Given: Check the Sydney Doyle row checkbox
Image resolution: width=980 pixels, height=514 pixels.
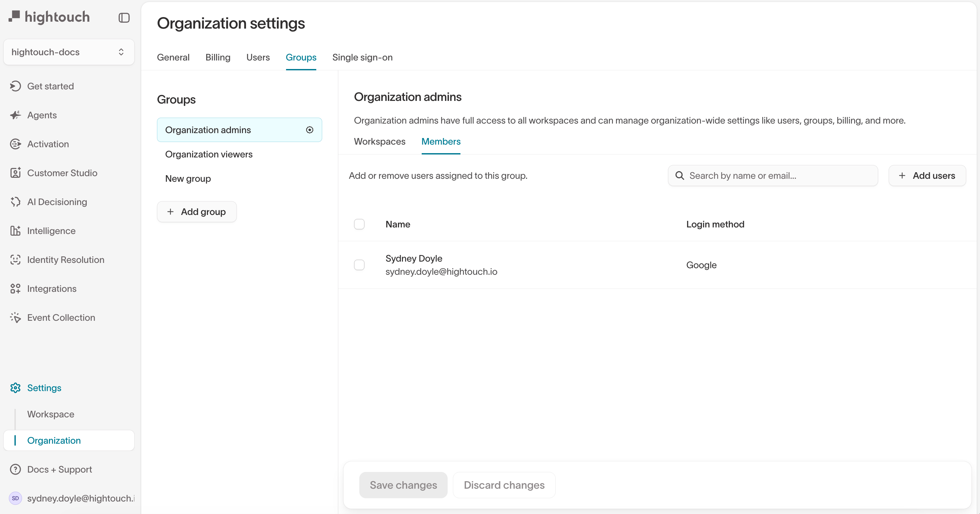Looking at the screenshot, I should (359, 265).
